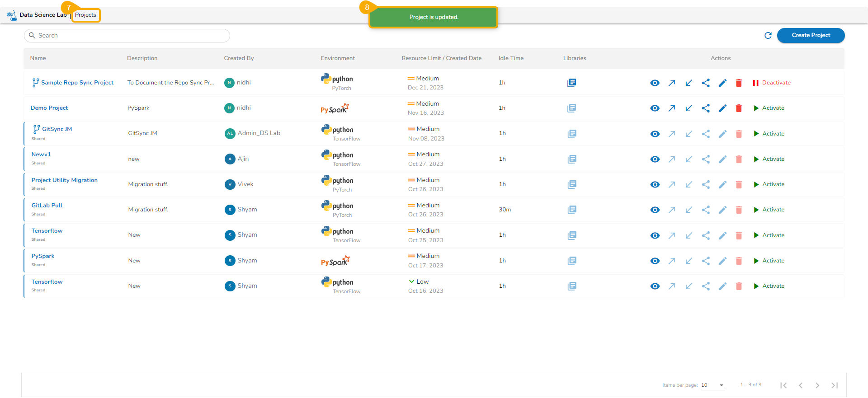Open the Items per page dropdown
This screenshot has height=398, width=868.
713,385
